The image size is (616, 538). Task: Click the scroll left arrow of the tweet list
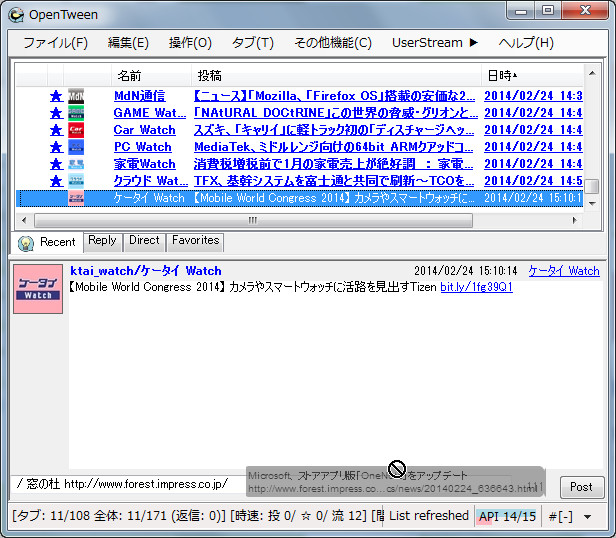[24, 220]
